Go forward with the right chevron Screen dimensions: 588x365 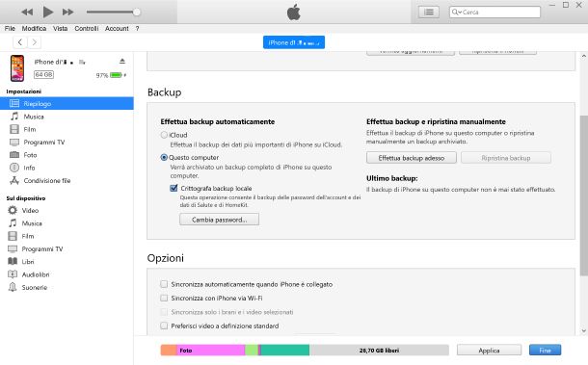coord(34,42)
